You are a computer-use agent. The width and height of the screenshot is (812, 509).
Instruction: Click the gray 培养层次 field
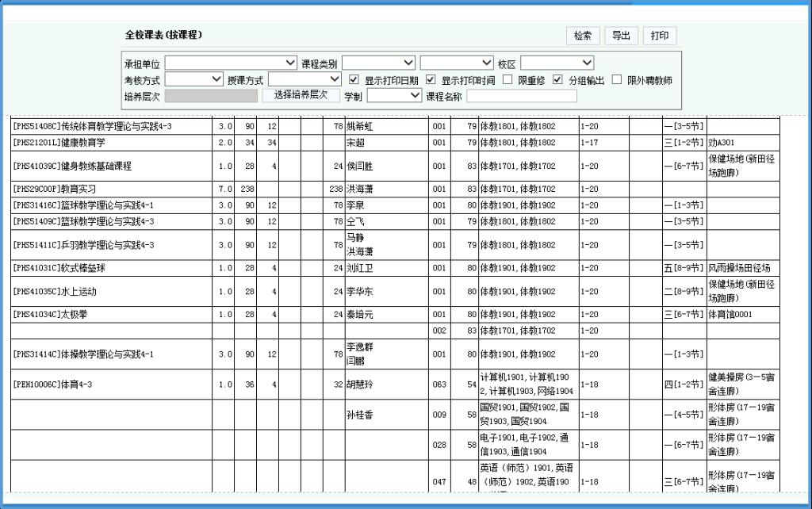click(212, 95)
